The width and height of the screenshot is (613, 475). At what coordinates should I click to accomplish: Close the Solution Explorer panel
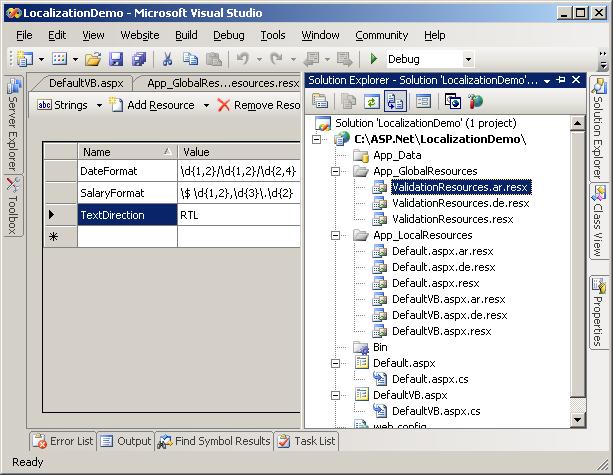pyautogui.click(x=576, y=80)
